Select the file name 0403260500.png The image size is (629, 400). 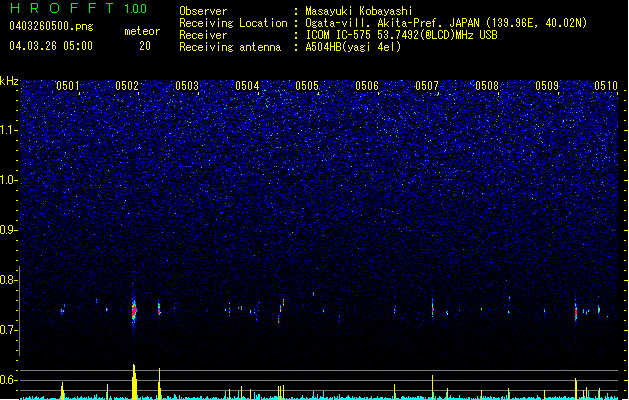tap(51, 26)
